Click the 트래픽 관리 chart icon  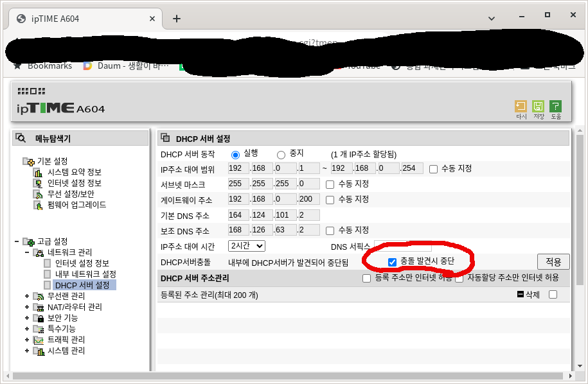pyautogui.click(x=39, y=340)
